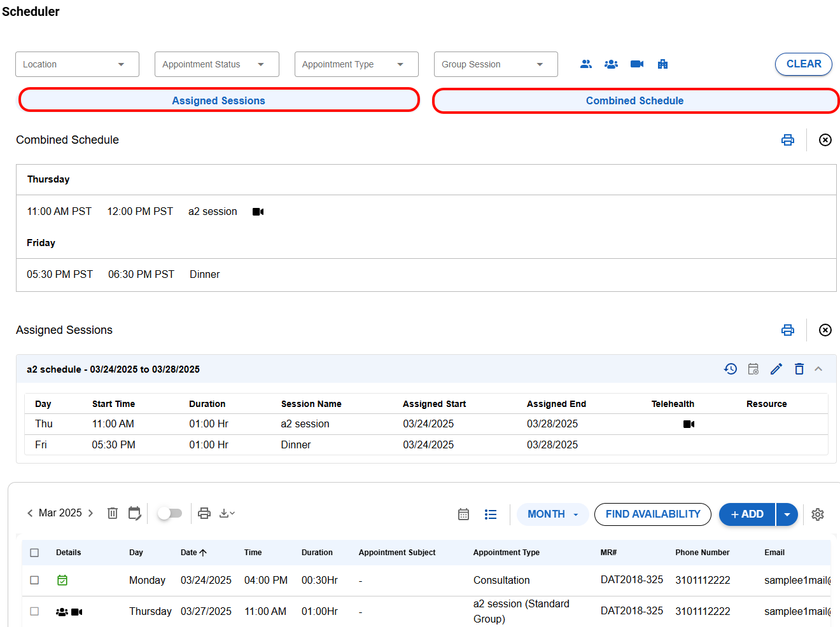Open the appointment list settings gear

(x=818, y=514)
